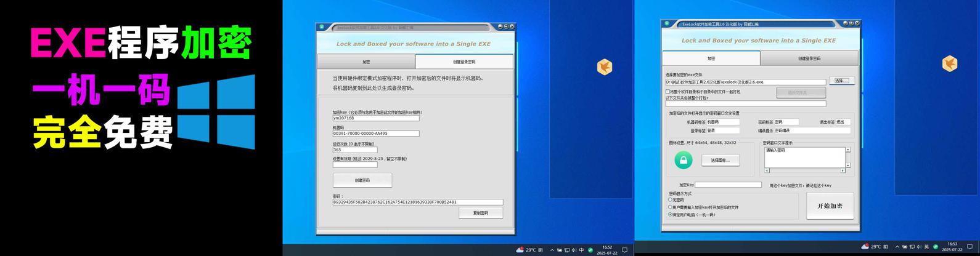This screenshot has height=256, width=980.
Task: Click the volume icon next to the 英 indicator
Action: (918, 247)
